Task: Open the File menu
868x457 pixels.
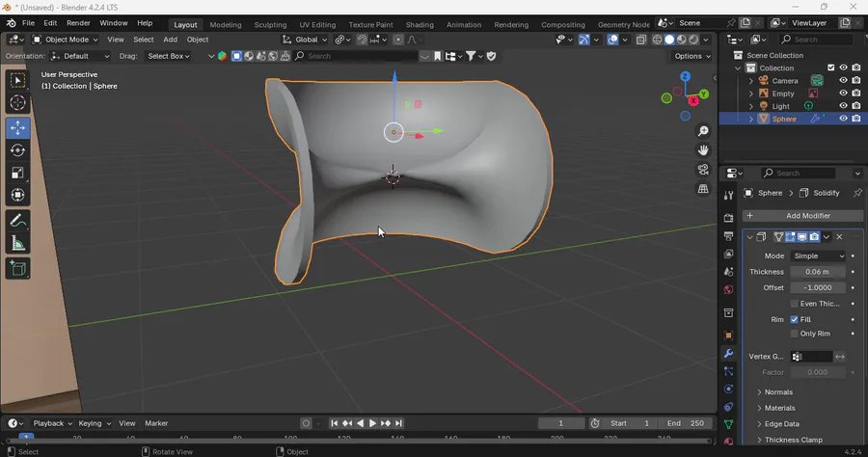Action: (28, 23)
